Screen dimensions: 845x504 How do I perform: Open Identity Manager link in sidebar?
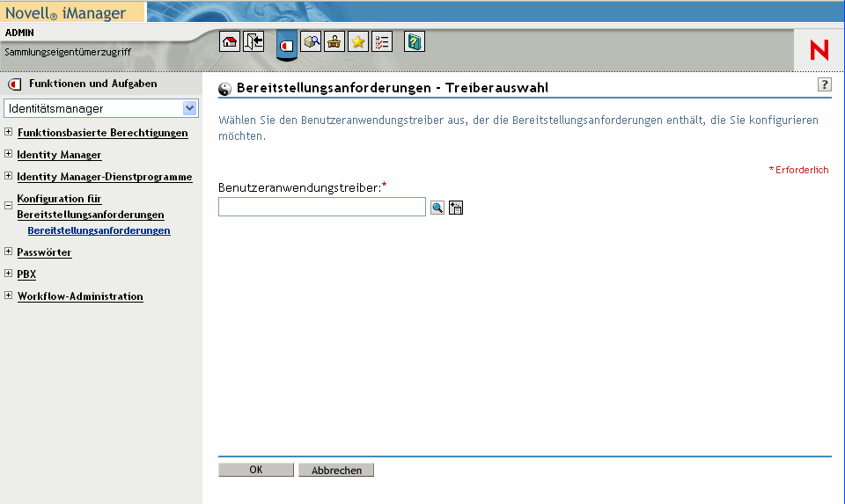pyautogui.click(x=59, y=155)
